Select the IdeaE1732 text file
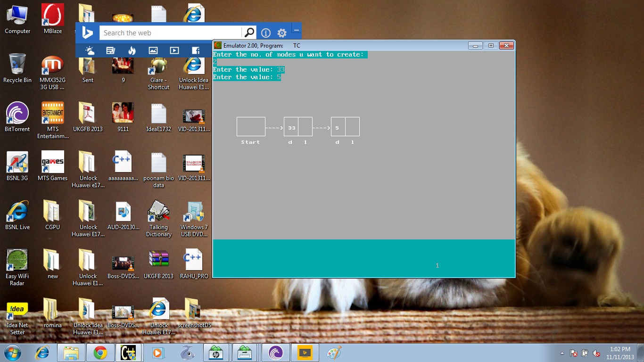644x362 pixels. pos(158,117)
